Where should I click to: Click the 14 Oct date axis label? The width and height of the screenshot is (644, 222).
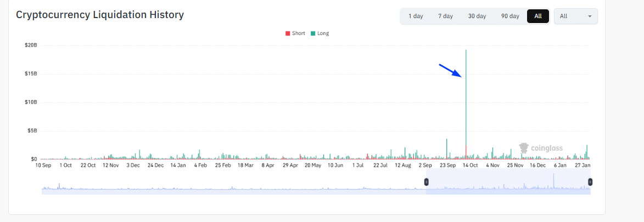coord(471,165)
